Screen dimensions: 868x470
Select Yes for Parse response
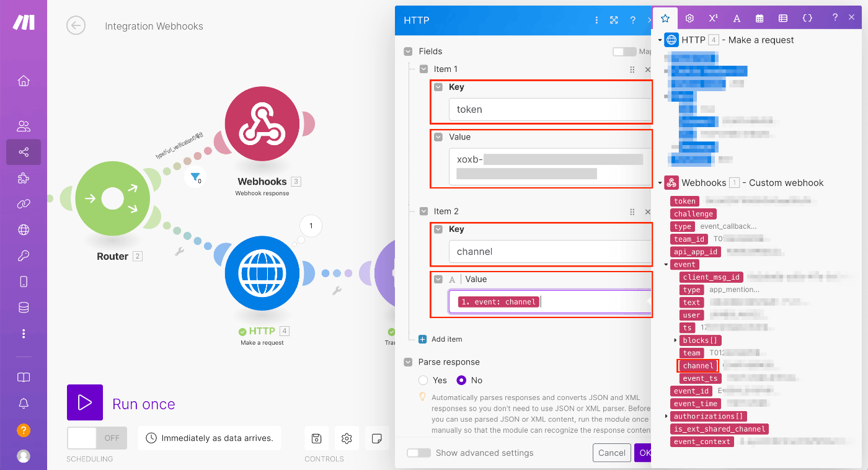(x=423, y=380)
